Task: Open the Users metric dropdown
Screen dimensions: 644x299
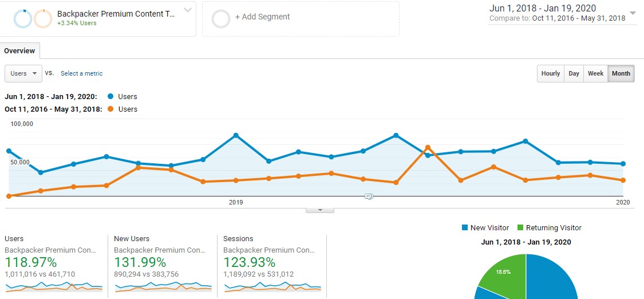Action: coord(23,73)
